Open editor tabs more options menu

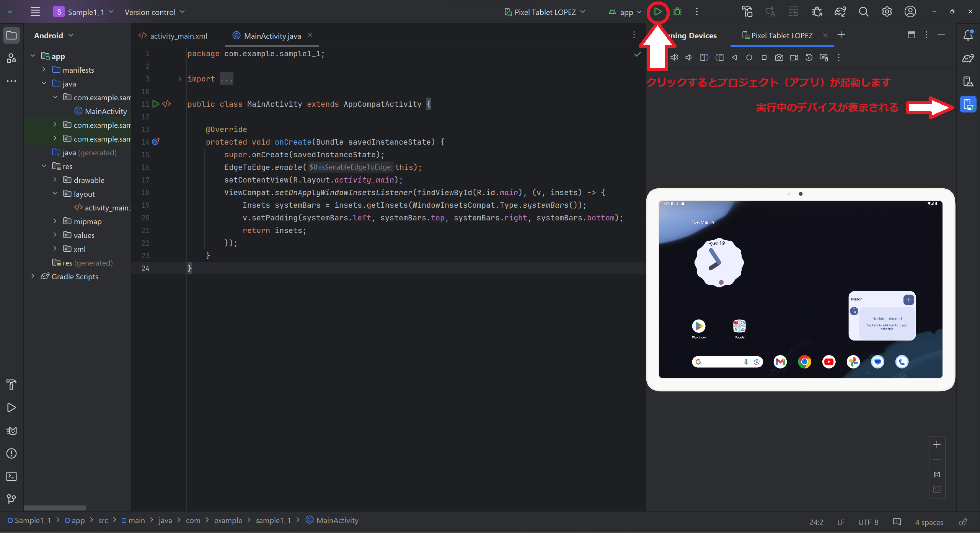(634, 35)
